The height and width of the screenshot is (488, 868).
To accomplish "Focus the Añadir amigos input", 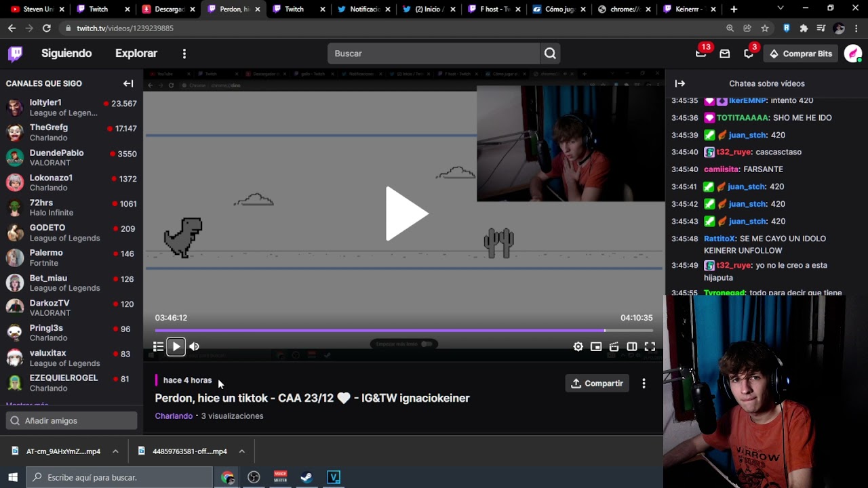I will click(72, 421).
